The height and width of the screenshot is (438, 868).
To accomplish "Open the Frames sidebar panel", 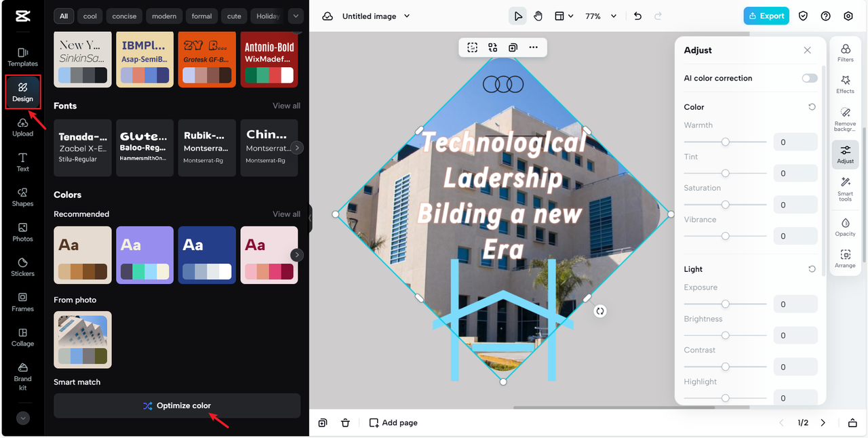I will [x=22, y=302].
